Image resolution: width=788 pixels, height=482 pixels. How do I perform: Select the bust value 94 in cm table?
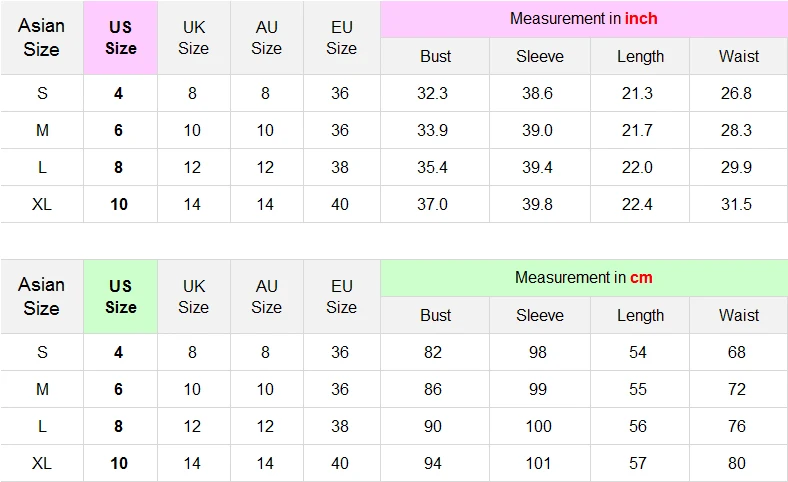(432, 463)
